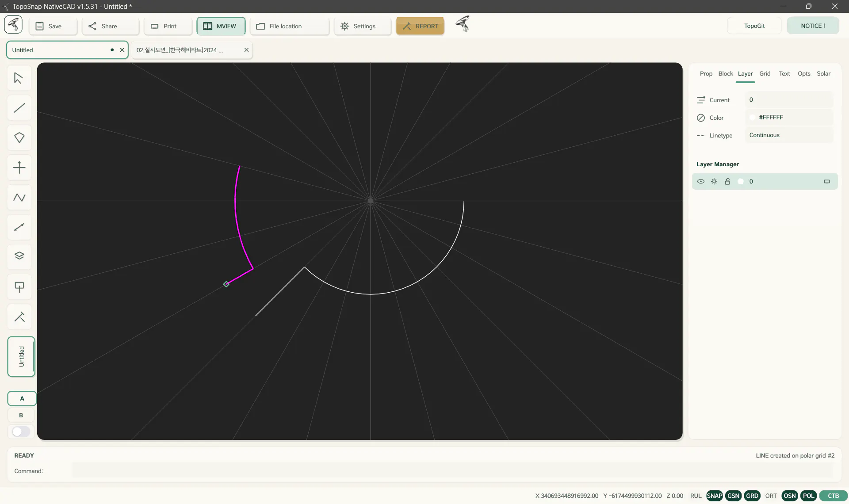849x504 pixels.
Task: Toggle the GRD grid mode
Action: [x=752, y=496]
